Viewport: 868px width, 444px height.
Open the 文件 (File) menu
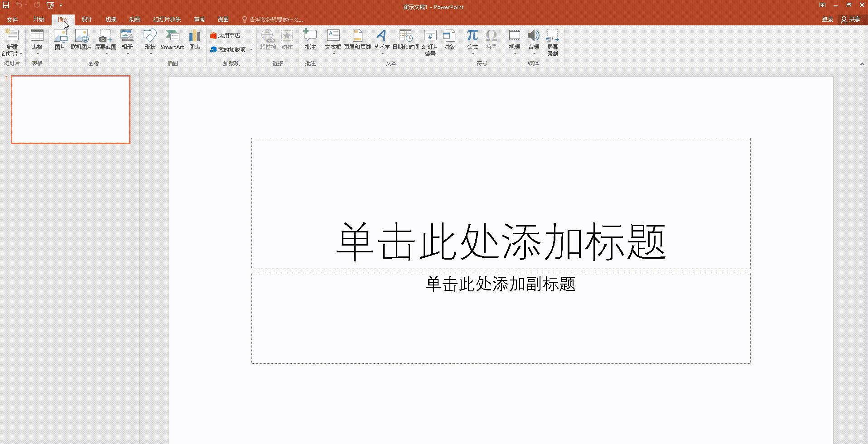12,19
